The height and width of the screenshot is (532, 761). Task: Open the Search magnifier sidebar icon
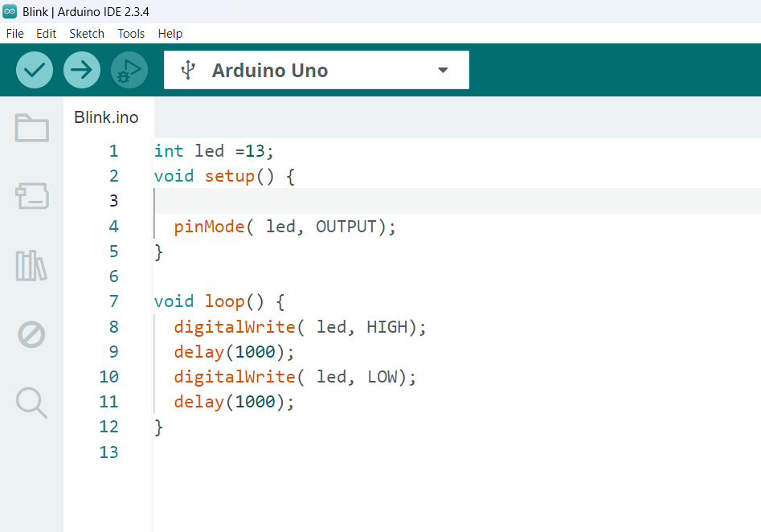(x=31, y=403)
